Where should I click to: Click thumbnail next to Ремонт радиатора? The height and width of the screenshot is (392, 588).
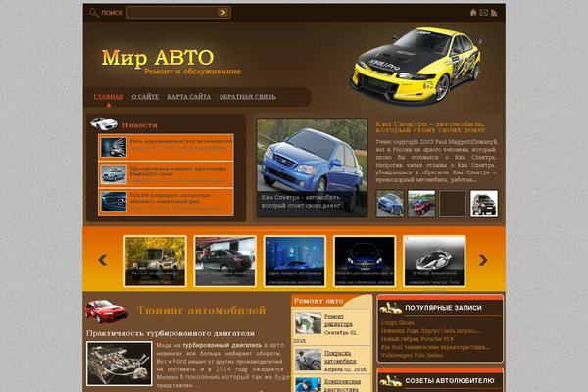[308, 323]
